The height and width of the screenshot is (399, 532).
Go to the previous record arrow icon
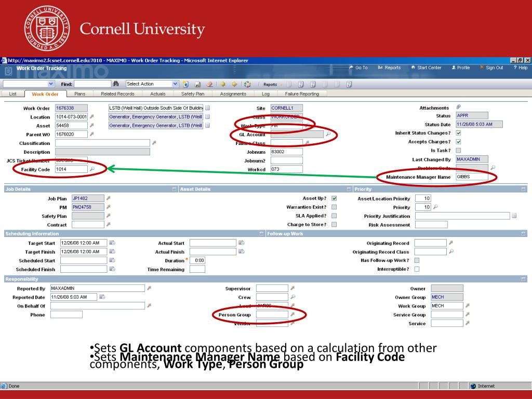pos(222,84)
